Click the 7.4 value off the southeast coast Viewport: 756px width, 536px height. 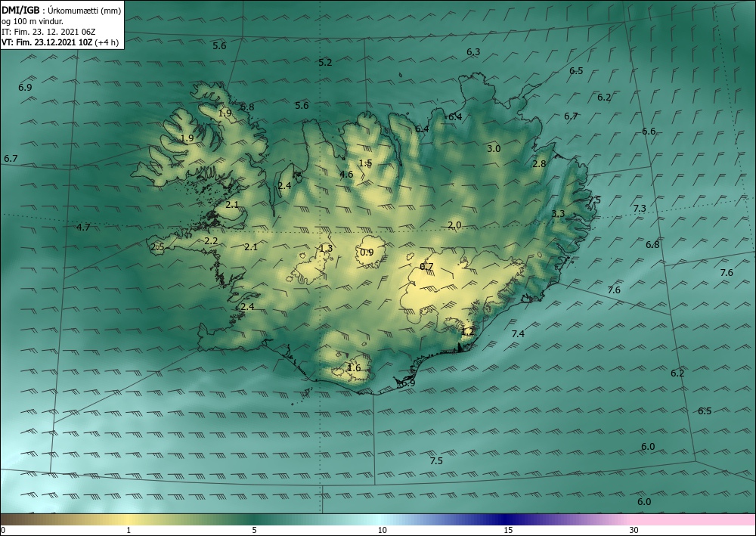tap(518, 333)
